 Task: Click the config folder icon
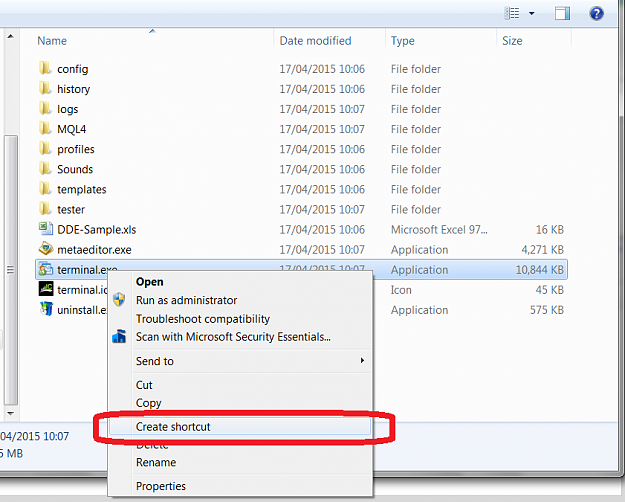(45, 68)
